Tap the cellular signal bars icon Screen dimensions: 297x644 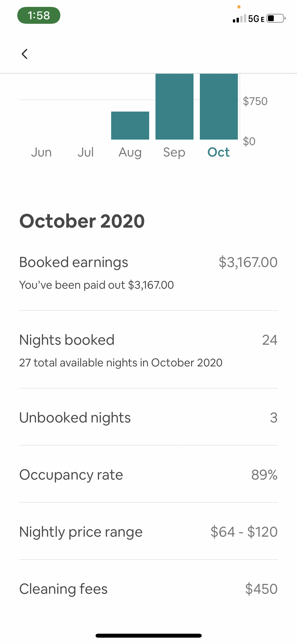[239, 19]
